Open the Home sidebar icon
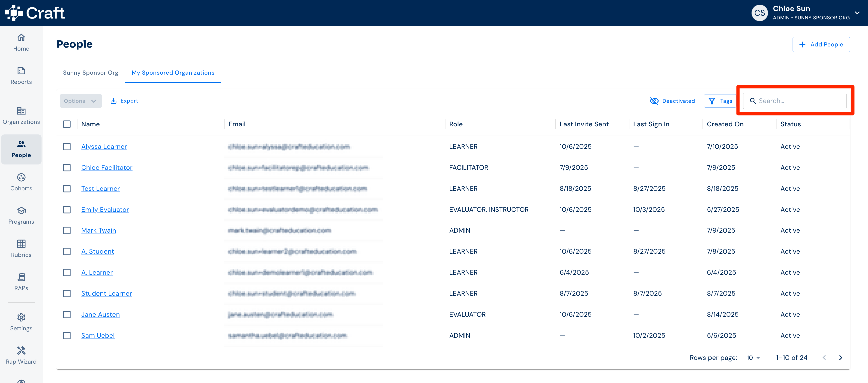 (21, 37)
